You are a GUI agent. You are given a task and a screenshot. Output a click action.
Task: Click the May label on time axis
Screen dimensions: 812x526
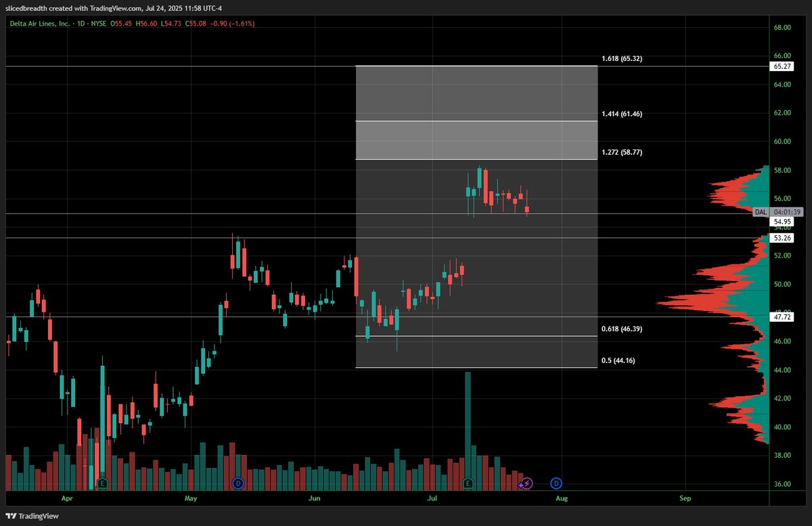coord(190,498)
